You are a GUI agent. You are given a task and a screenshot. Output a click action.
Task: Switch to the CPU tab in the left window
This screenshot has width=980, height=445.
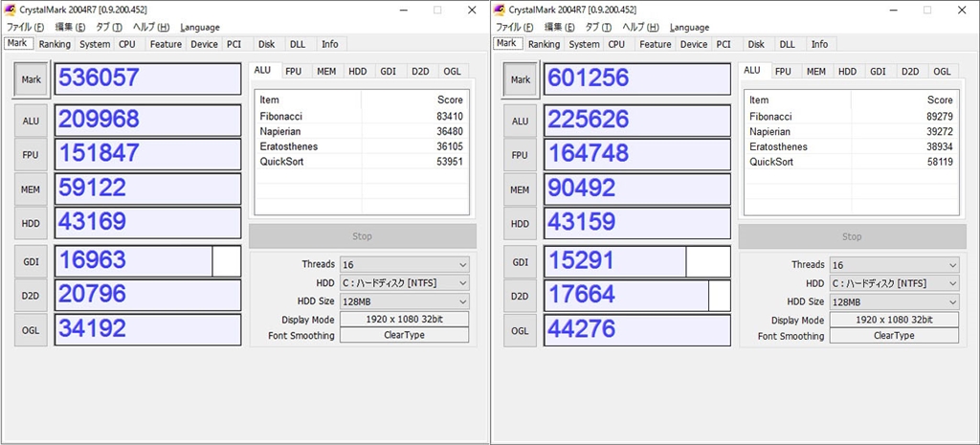(x=127, y=44)
